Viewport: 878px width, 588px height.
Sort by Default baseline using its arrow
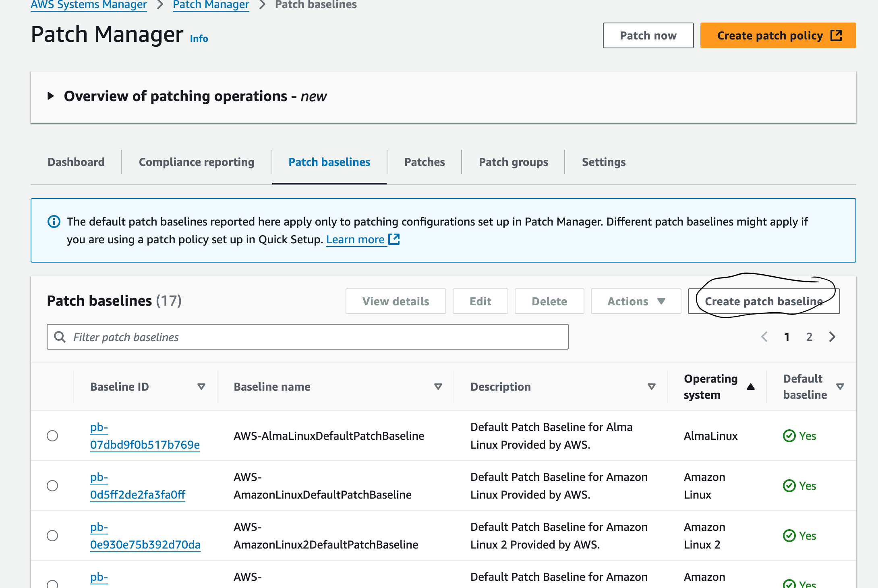pyautogui.click(x=841, y=386)
